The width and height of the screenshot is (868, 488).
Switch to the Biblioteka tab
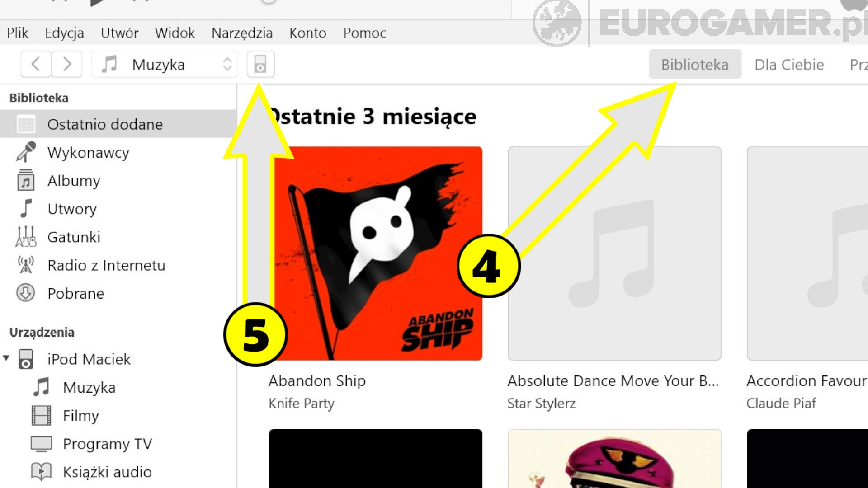click(x=695, y=64)
